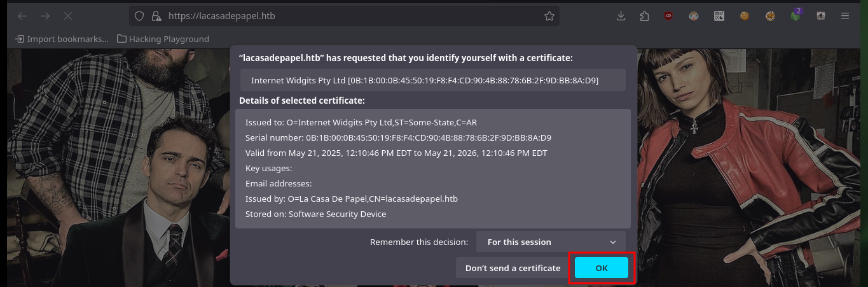The image size is (868, 287).
Task: Click the 'Valid from May 21, 2025' line
Action: coord(396,153)
